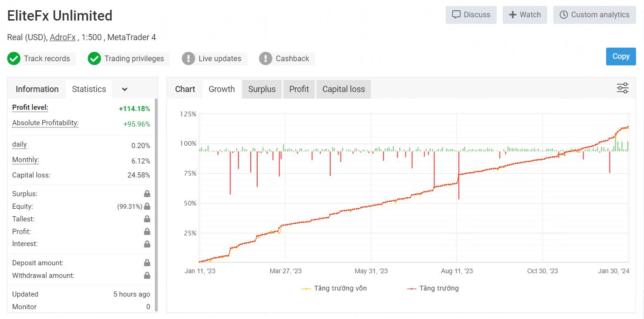Screen dimensions: 644x319
Task: Click the Live updates warning icon
Action: [188, 58]
